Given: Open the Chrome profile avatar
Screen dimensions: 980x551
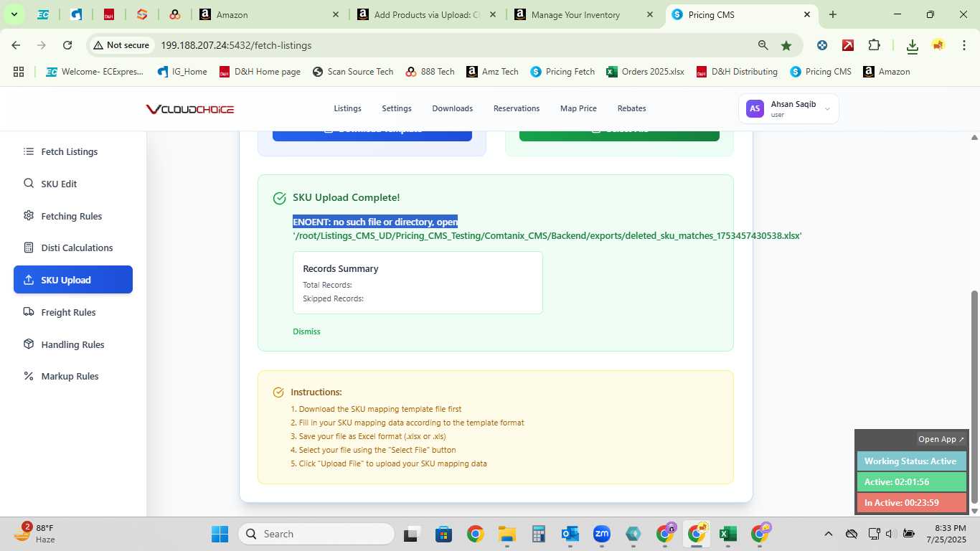Looking at the screenshot, I should (938, 45).
